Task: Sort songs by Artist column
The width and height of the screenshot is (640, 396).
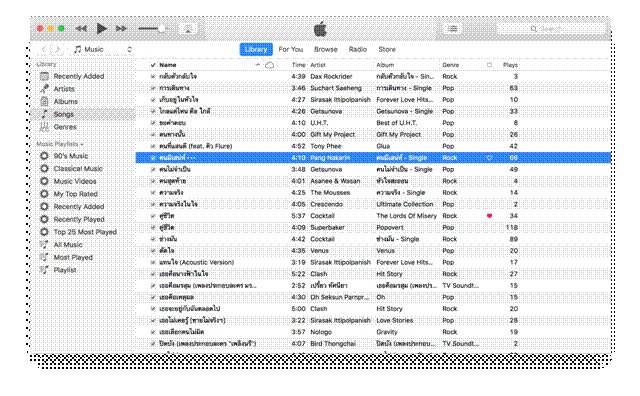Action: (x=318, y=65)
